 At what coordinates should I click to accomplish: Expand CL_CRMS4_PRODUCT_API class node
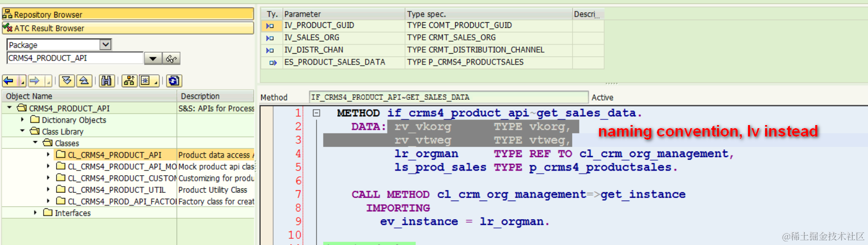[48, 155]
